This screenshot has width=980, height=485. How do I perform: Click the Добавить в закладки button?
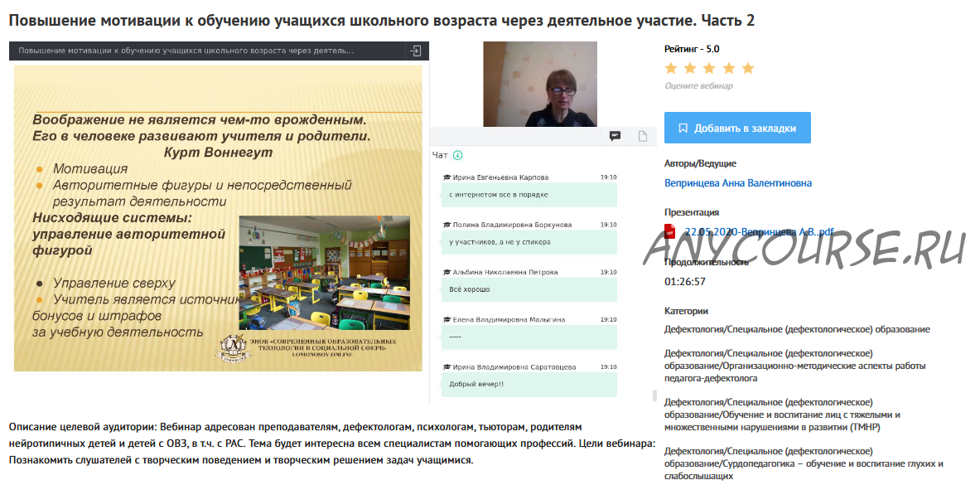tap(737, 129)
